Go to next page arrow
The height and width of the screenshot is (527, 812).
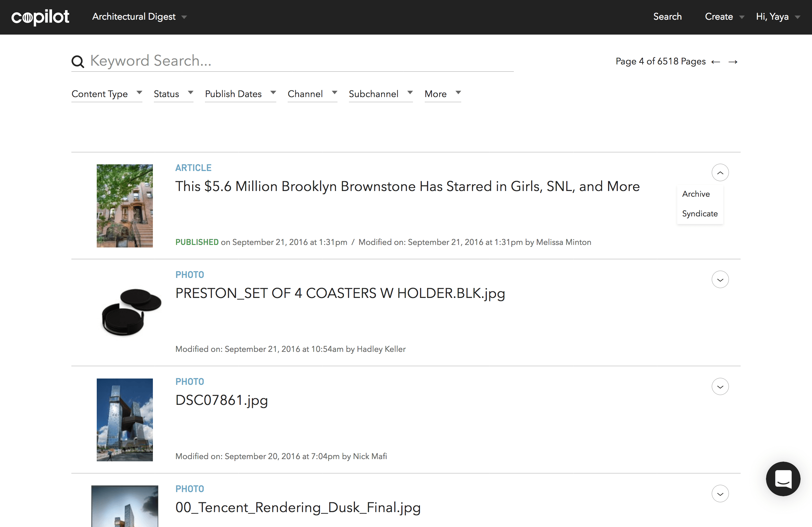pos(733,62)
